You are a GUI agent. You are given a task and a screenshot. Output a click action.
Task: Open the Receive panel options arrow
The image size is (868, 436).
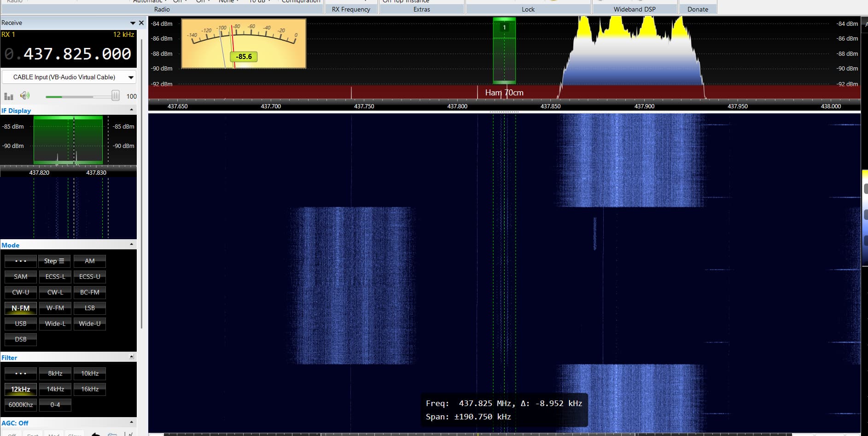point(133,23)
